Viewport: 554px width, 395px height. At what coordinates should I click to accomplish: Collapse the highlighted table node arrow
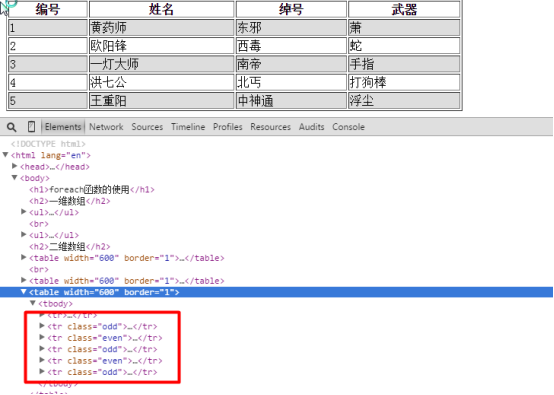pyautogui.click(x=24, y=291)
